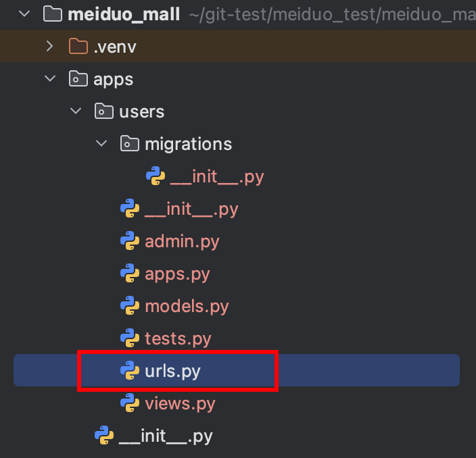Screen dimensions: 476x458
Task: Select the urls.py file
Action: point(172,371)
